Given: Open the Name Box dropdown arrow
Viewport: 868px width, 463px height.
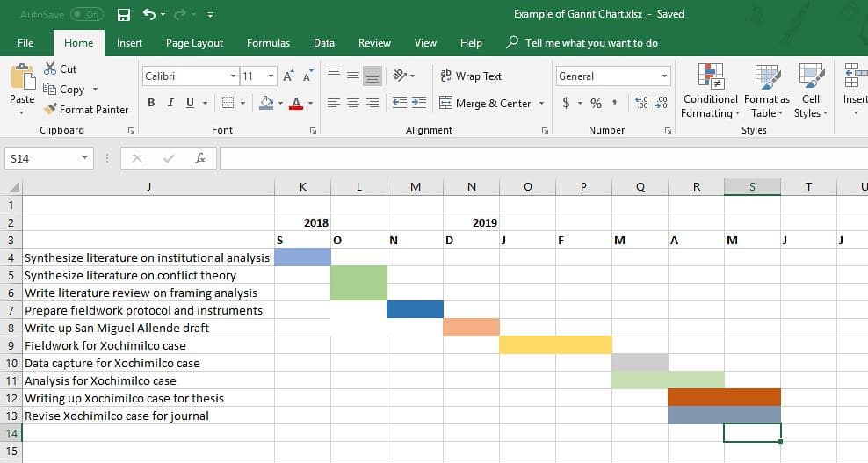Looking at the screenshot, I should point(84,158).
